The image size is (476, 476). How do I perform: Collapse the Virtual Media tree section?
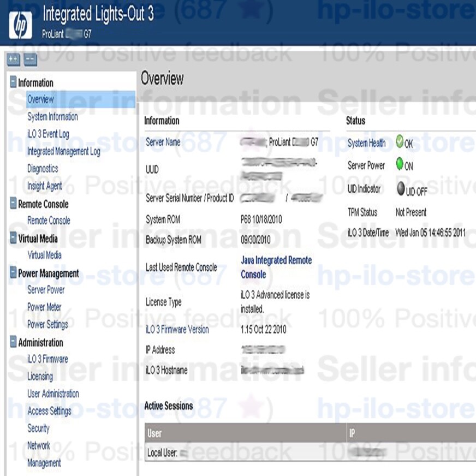click(x=13, y=237)
